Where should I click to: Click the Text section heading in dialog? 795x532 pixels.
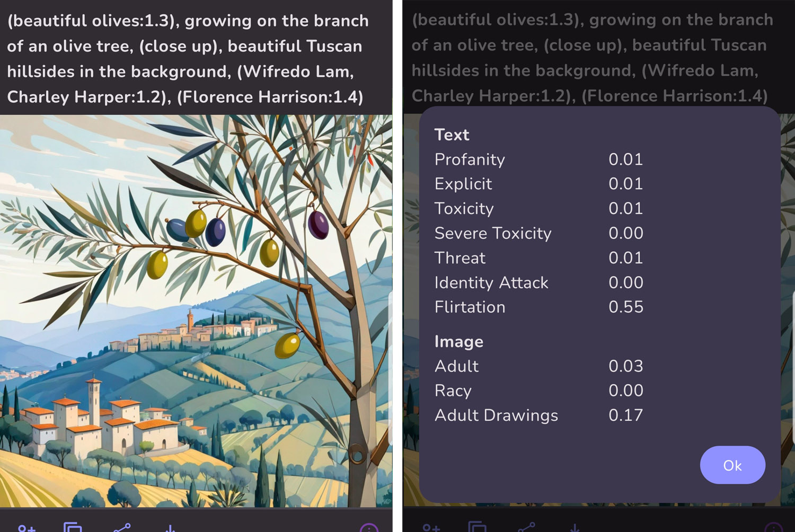coord(452,135)
